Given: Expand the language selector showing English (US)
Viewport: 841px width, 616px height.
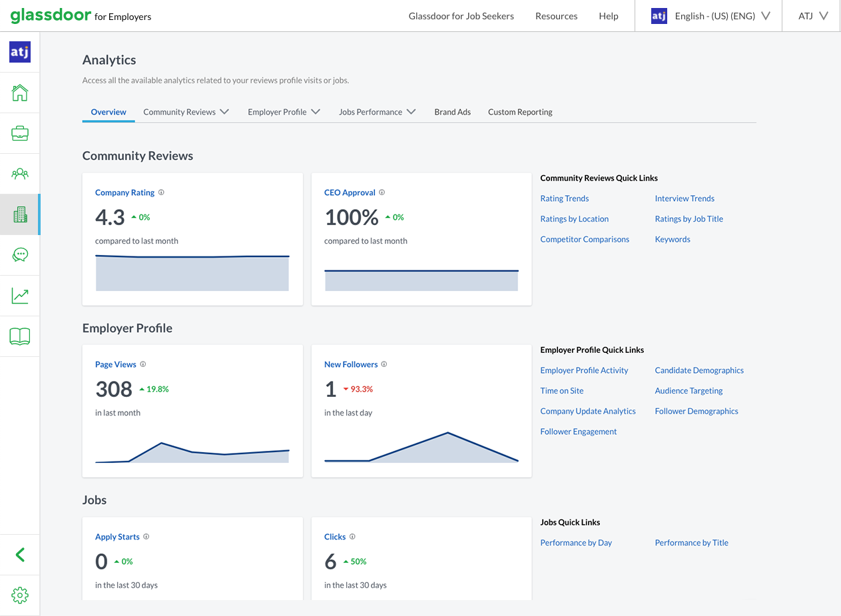Looking at the screenshot, I should pyautogui.click(x=722, y=15).
